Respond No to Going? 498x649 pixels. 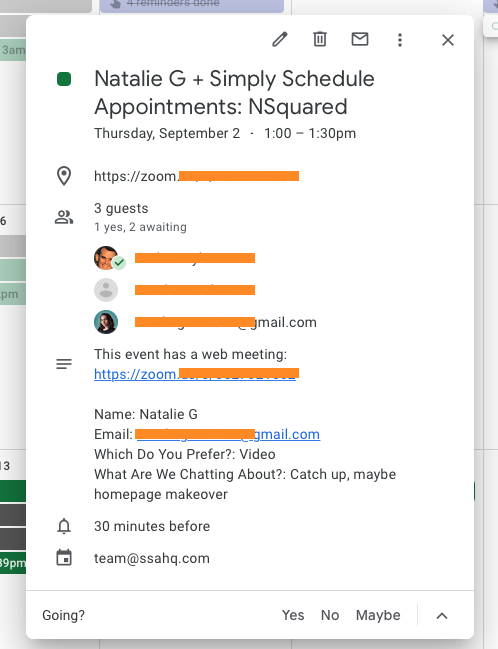click(x=330, y=615)
